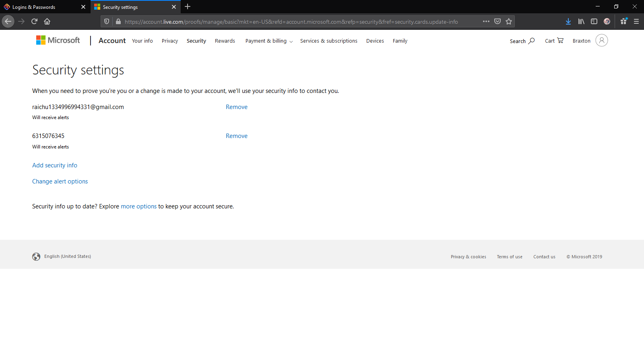Click Add security info
The width and height of the screenshot is (644, 346).
pos(55,165)
